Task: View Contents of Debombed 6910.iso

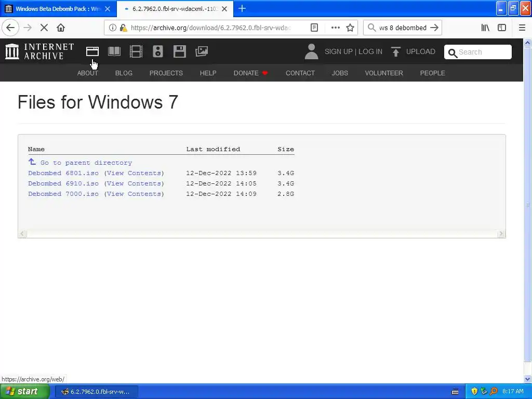Action: (x=134, y=183)
